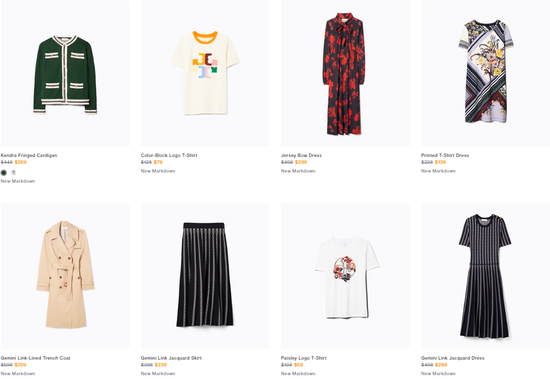View the beige trench coat product image
The height and width of the screenshot is (381, 550).
[65, 276]
